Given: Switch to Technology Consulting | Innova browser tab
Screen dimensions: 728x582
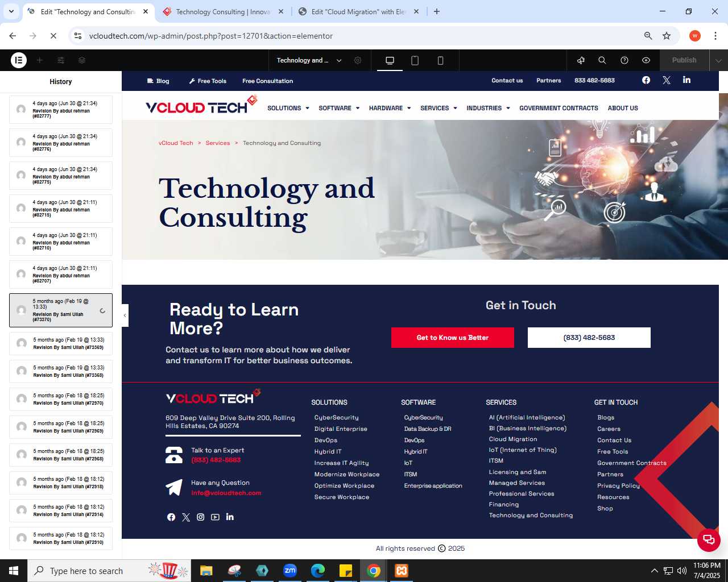Looking at the screenshot, I should [x=223, y=12].
